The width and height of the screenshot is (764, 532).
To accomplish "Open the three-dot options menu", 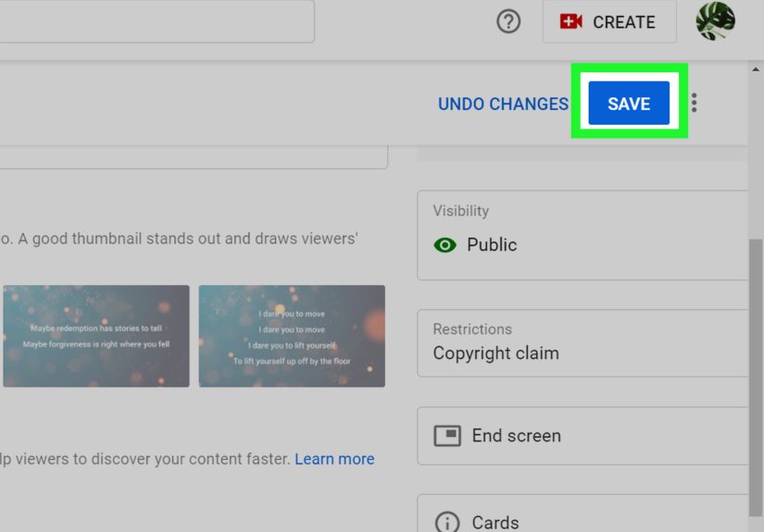I will [694, 103].
